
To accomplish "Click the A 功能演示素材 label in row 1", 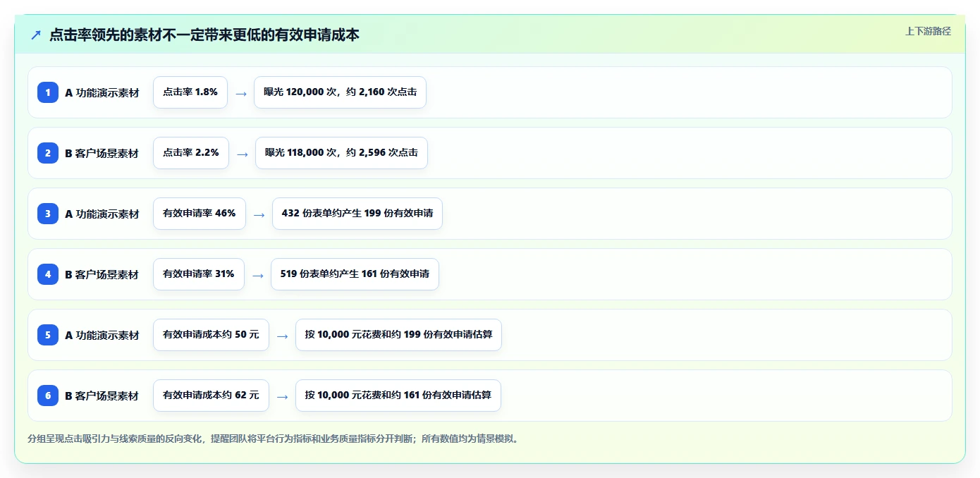I will tap(102, 92).
